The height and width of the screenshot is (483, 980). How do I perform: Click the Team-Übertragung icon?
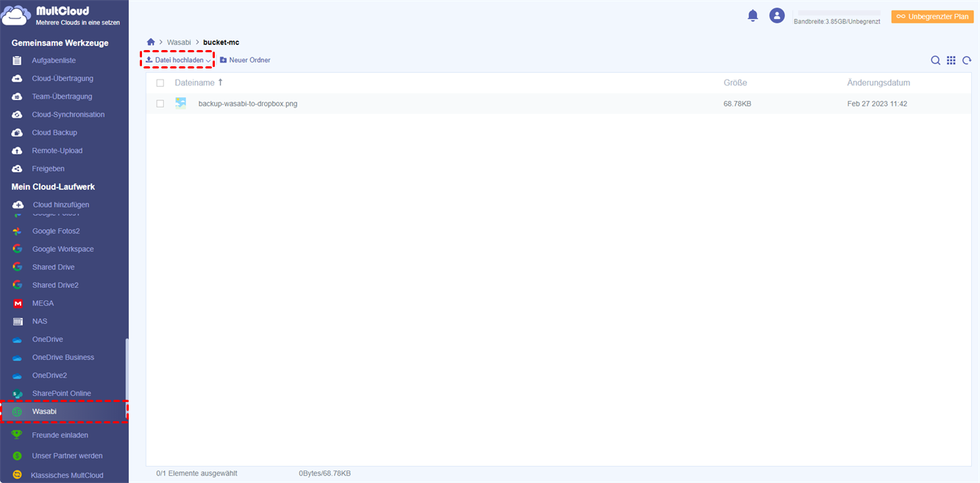tap(17, 96)
